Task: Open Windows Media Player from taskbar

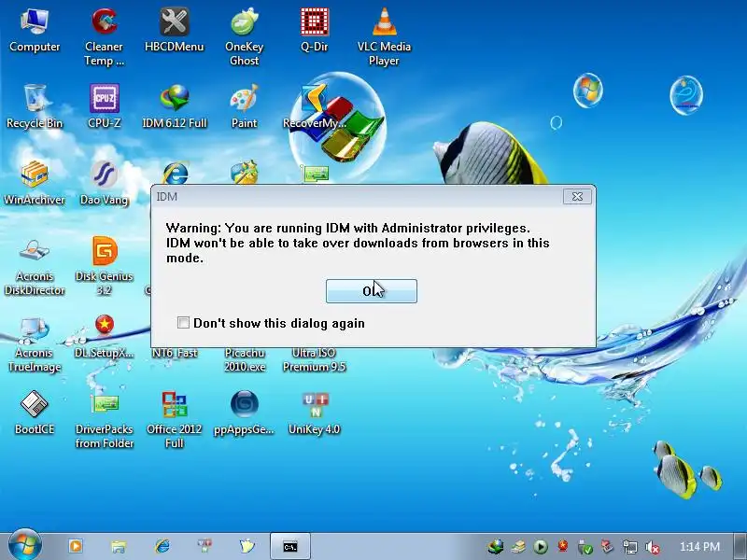Action: [x=76, y=546]
